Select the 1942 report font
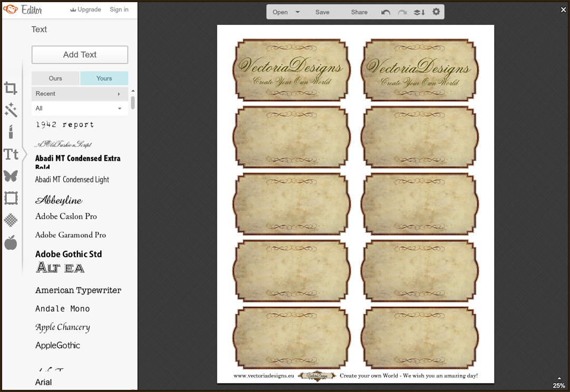570x392 pixels. (65, 125)
